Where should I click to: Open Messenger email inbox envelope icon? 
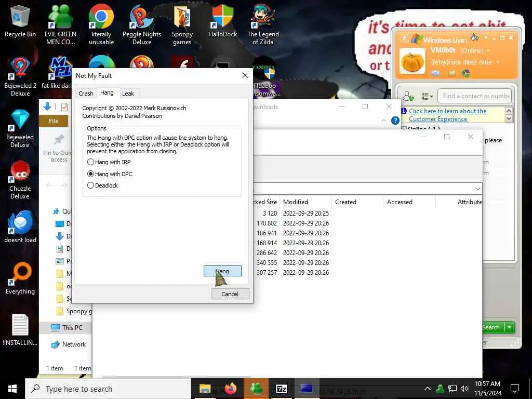pos(436,73)
